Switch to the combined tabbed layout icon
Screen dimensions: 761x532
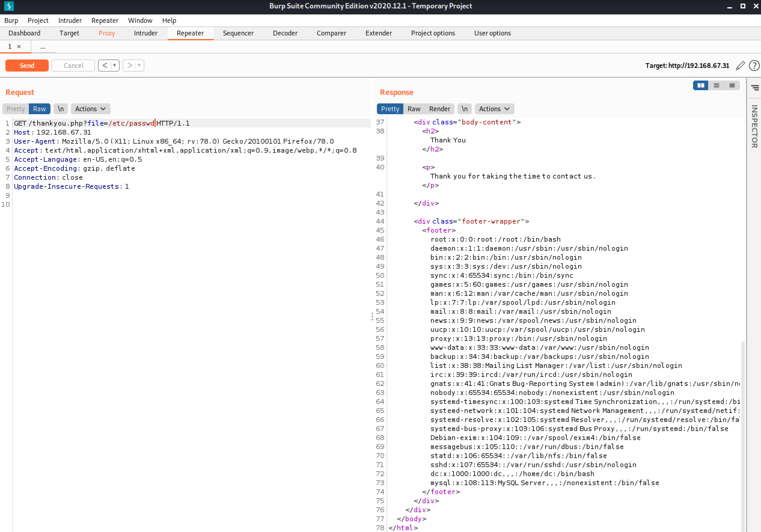point(732,86)
